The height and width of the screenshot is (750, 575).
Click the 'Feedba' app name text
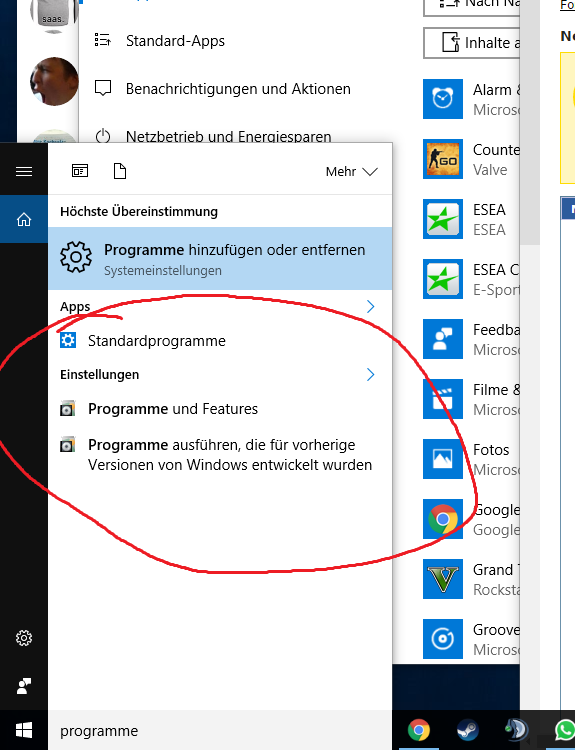[496, 330]
